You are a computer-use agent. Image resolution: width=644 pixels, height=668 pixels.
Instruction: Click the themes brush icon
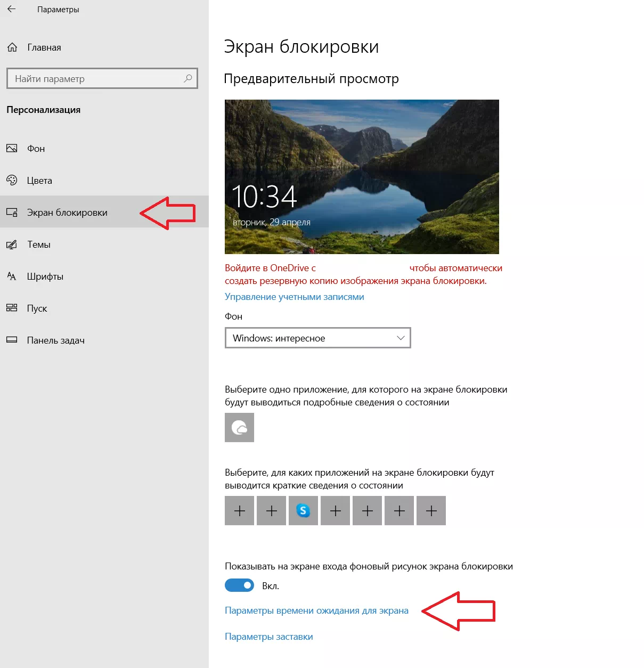point(12,245)
